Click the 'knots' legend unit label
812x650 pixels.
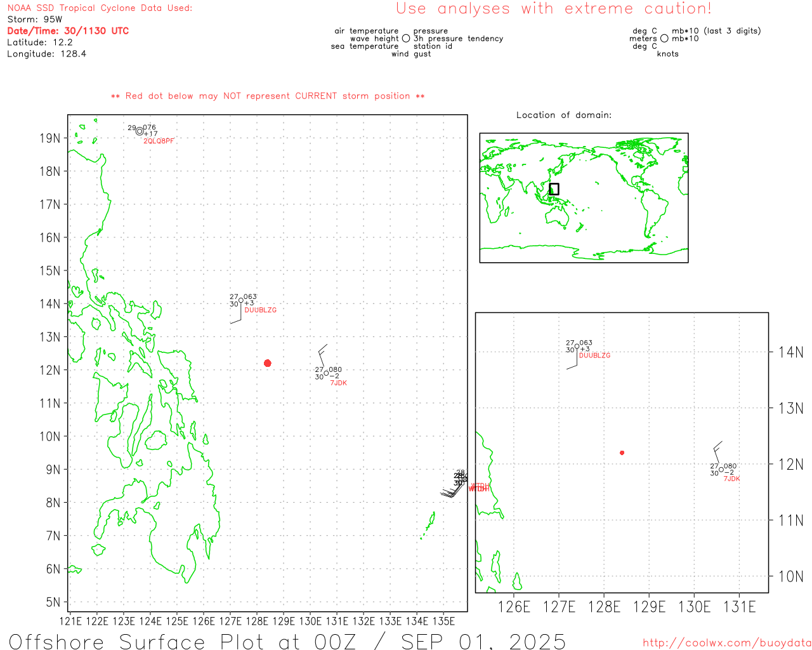(668, 54)
